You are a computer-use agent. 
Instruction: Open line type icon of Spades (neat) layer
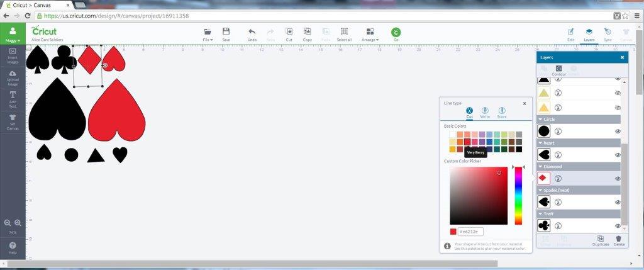point(558,202)
